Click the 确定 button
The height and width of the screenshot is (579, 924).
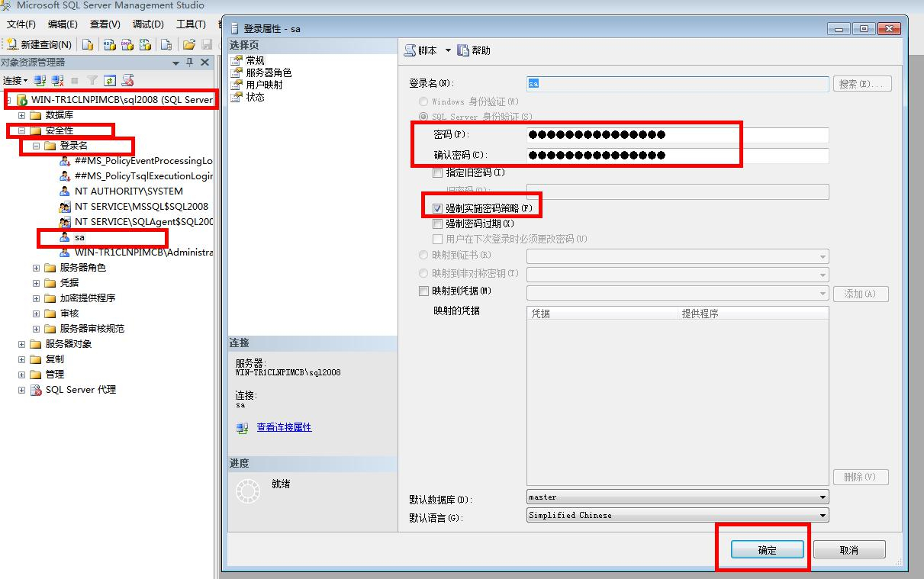click(x=767, y=550)
